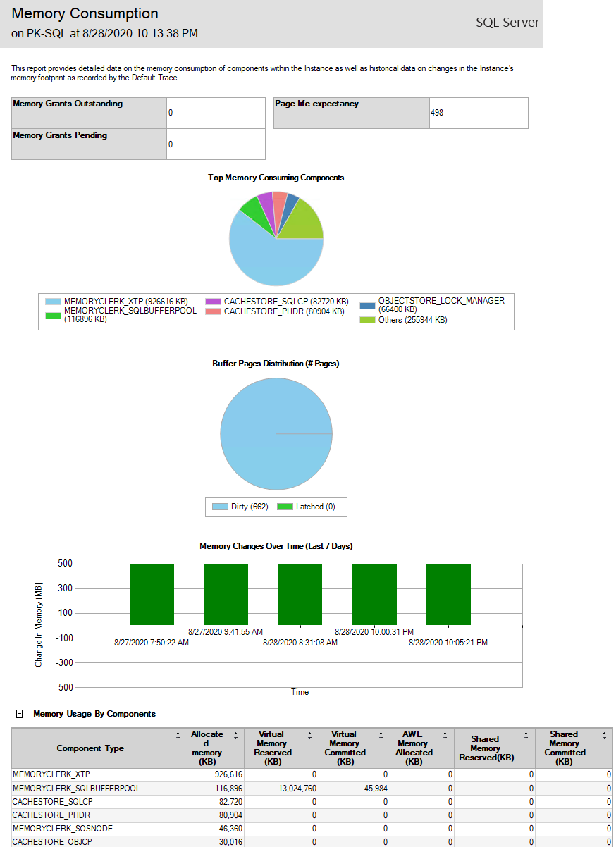This screenshot has height=847, width=616.
Task: Collapse the Memory Usage By Components section
Action: coord(18,714)
